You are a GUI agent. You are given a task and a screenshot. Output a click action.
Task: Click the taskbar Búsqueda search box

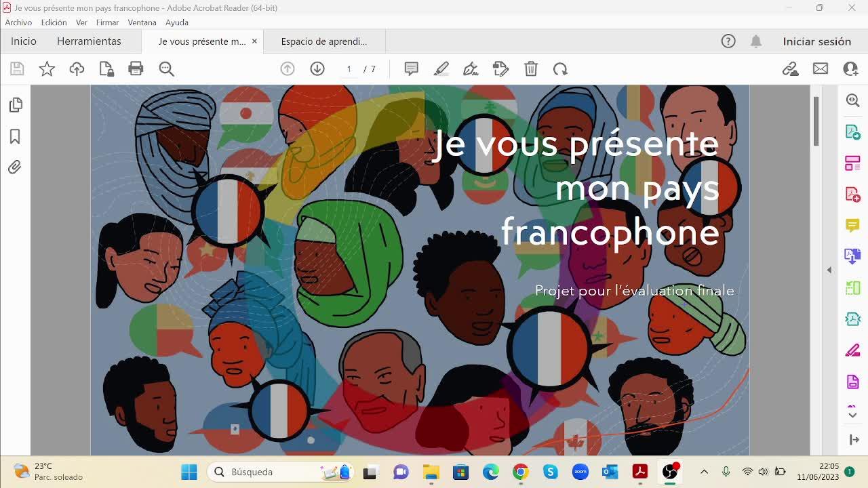click(280, 472)
